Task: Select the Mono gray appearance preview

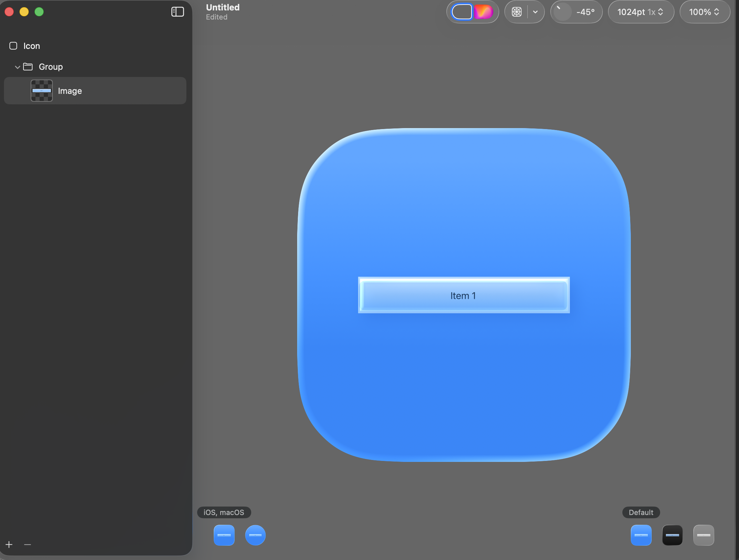Action: 703,535
